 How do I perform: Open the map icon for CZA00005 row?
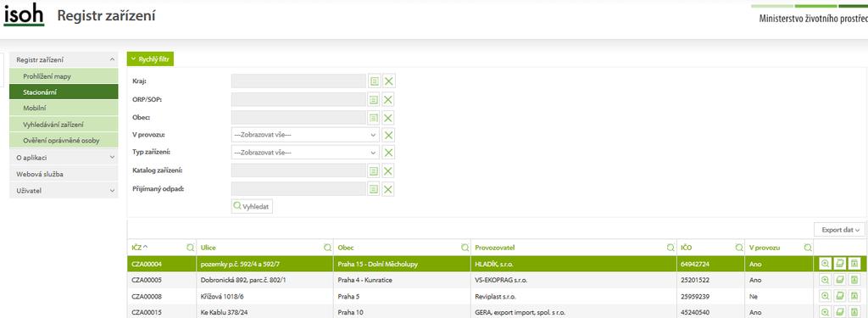click(x=840, y=281)
